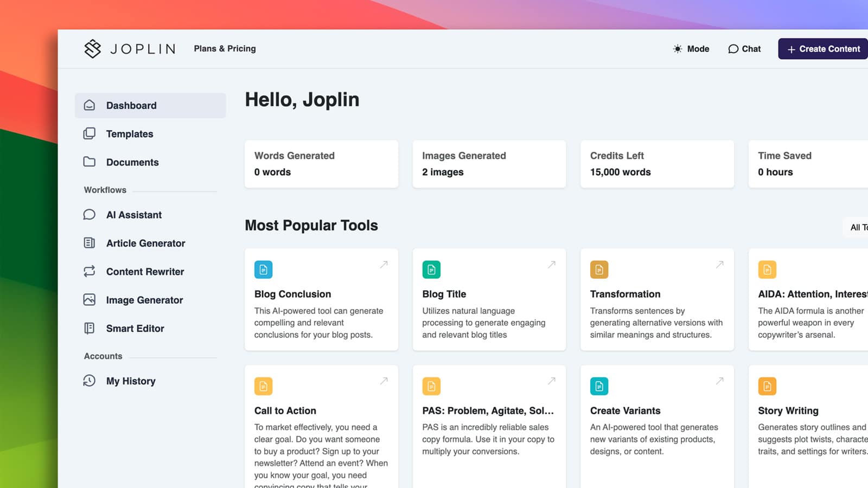The image size is (868, 488).
Task: Click the Chat bubble icon
Action: (733, 49)
